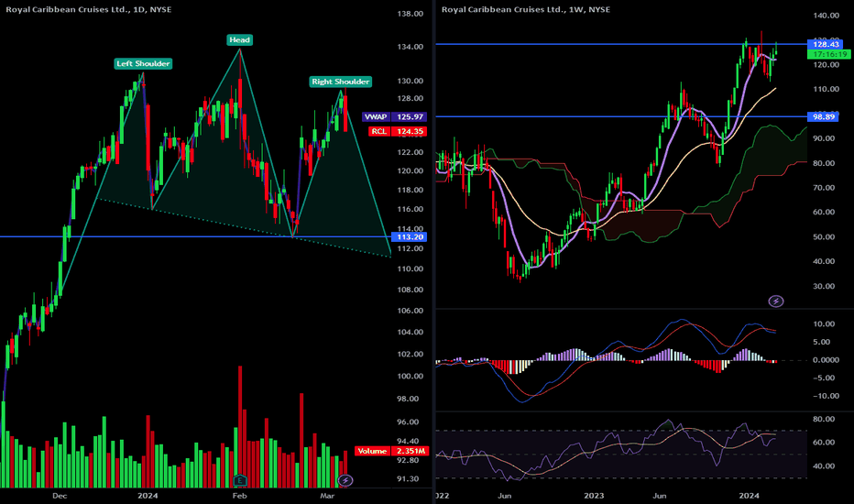Image resolution: width=854 pixels, height=504 pixels.
Task: Select the Head pattern label
Action: pyautogui.click(x=240, y=39)
